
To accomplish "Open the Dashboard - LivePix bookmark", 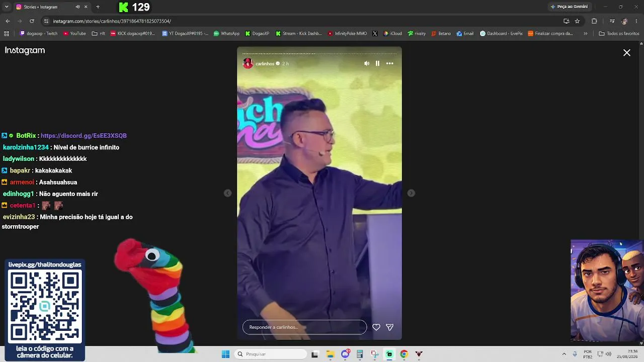I will [501, 34].
